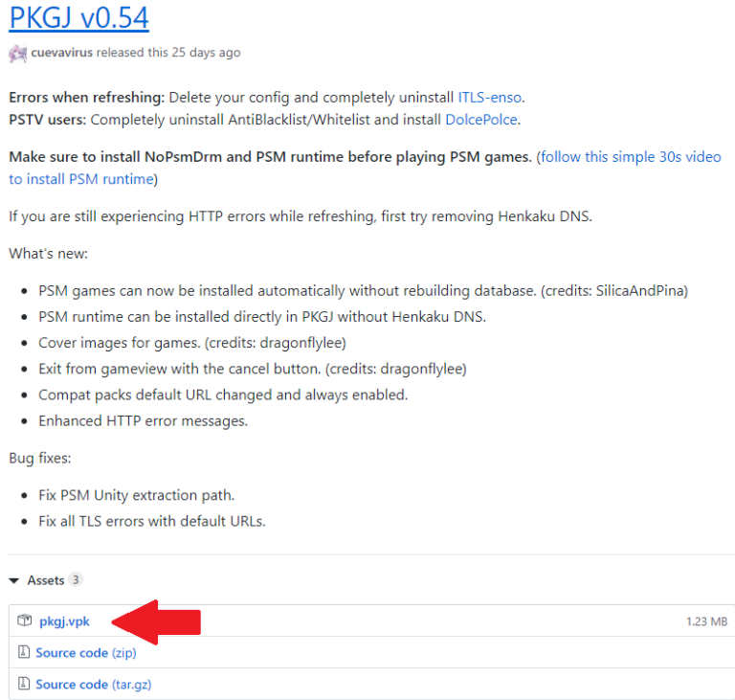Click the 'released this 25 days ago' text

pyautogui.click(x=168, y=53)
